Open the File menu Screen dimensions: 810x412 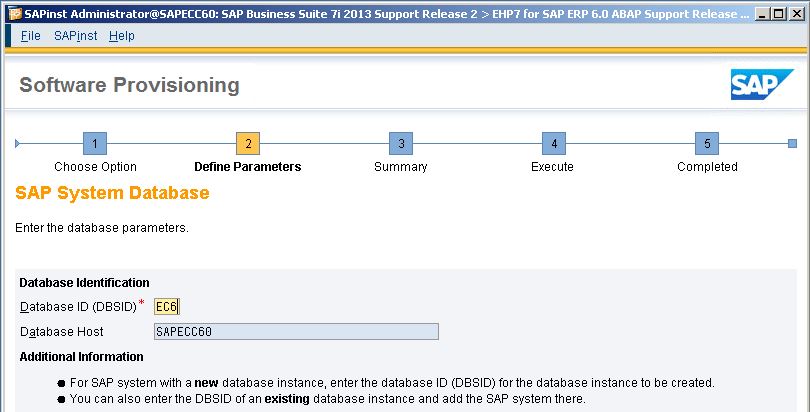(x=30, y=36)
